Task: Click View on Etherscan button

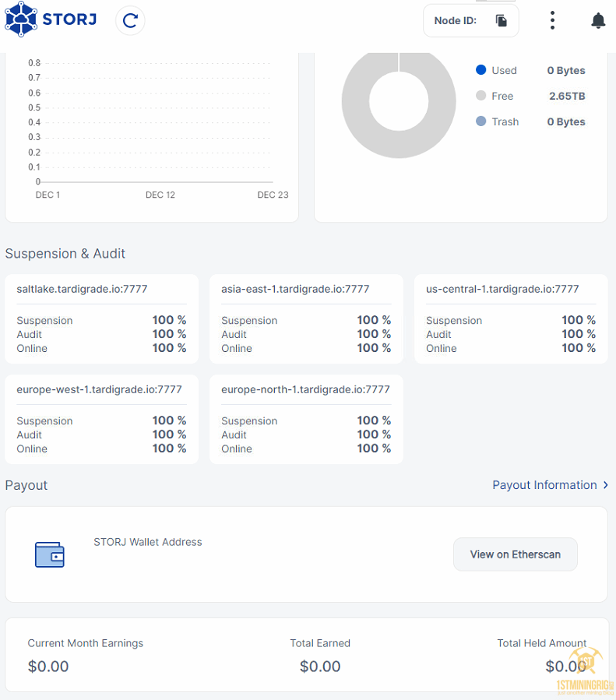Action: click(515, 554)
